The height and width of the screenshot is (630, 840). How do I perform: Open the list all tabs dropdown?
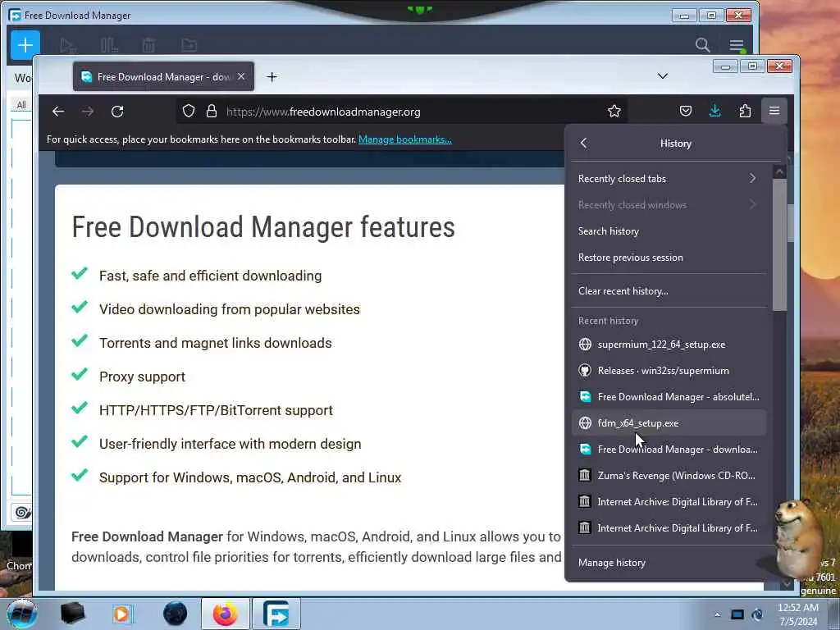663,76
